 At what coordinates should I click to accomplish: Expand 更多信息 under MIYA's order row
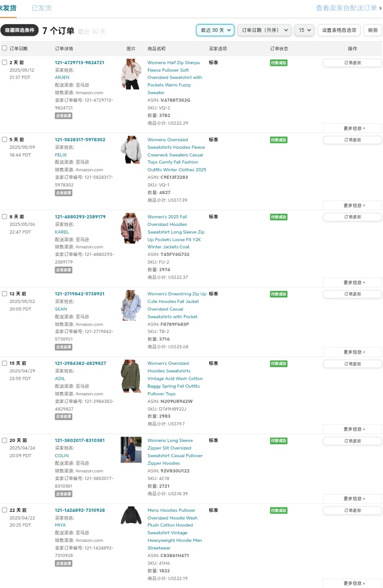(353, 583)
